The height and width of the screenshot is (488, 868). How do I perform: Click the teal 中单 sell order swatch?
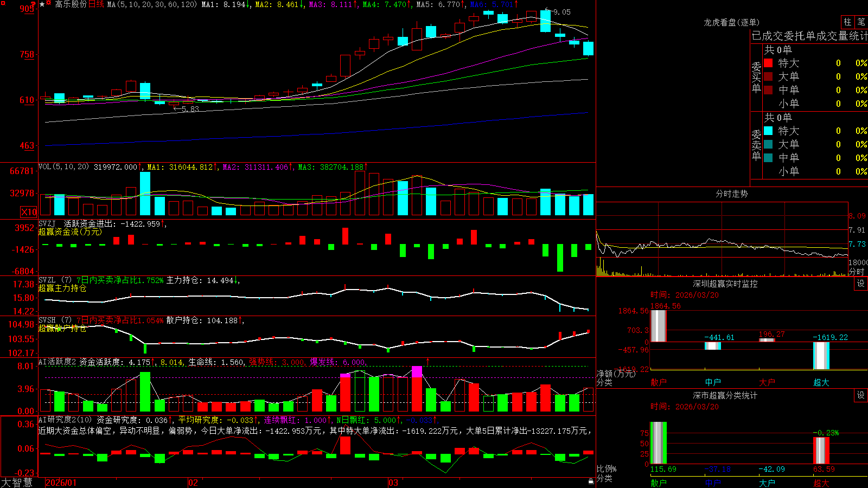(768, 158)
